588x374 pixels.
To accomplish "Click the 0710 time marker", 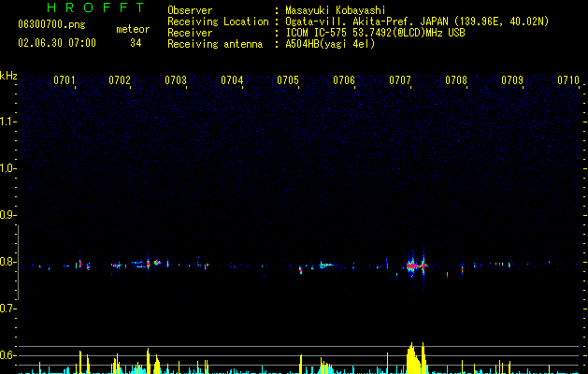I will (568, 80).
